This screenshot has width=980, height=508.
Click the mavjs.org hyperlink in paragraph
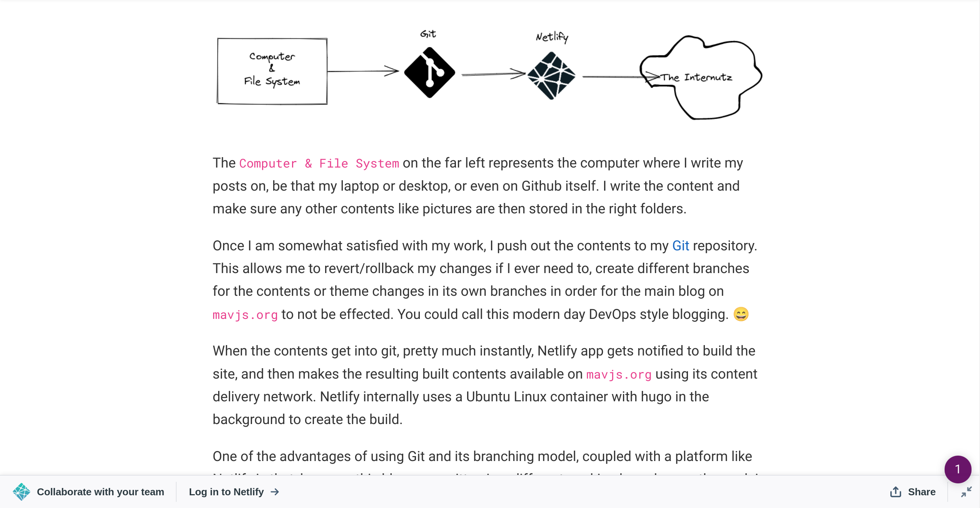(x=245, y=314)
